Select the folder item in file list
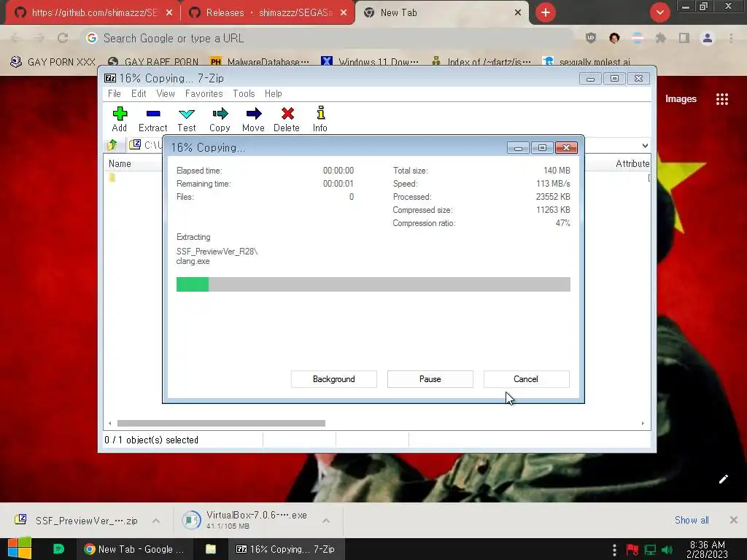Image resolution: width=747 pixels, height=560 pixels. pos(112,178)
